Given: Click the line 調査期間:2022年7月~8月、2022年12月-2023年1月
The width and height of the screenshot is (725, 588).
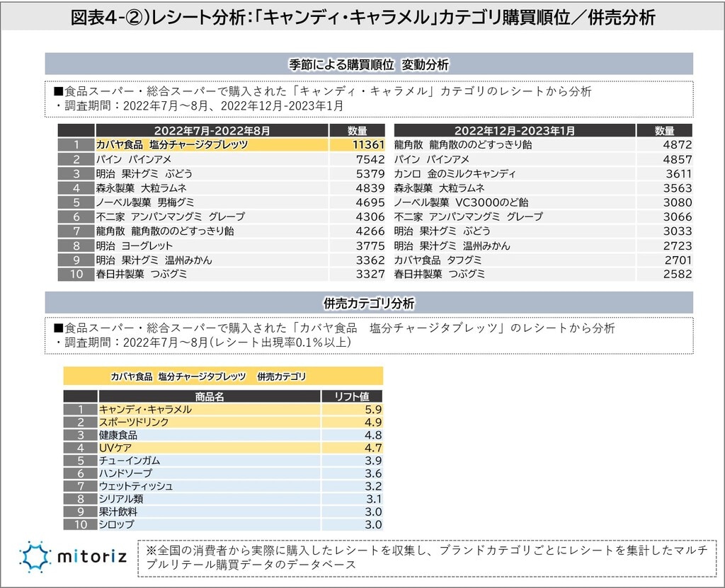Looking at the screenshot, I should (199, 106).
